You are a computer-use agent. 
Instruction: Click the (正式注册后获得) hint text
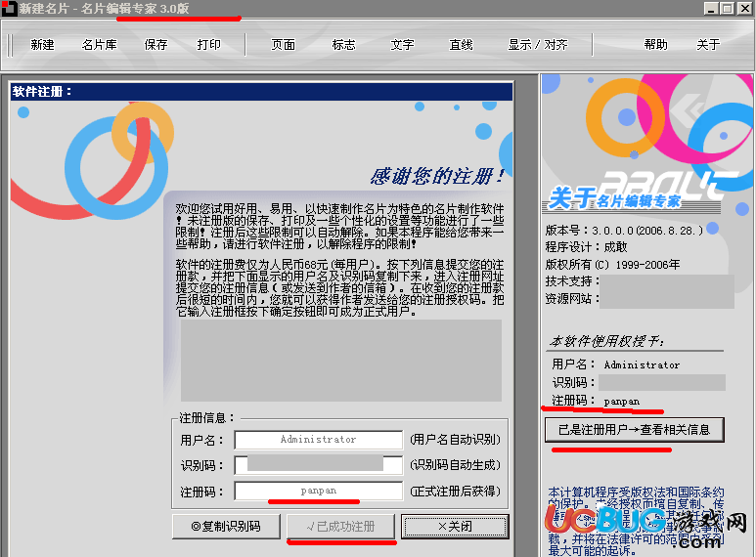click(x=455, y=491)
